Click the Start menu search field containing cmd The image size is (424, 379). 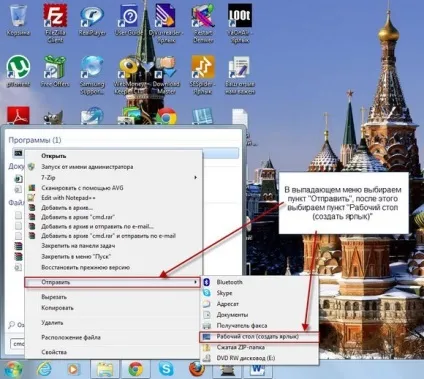click(17, 344)
